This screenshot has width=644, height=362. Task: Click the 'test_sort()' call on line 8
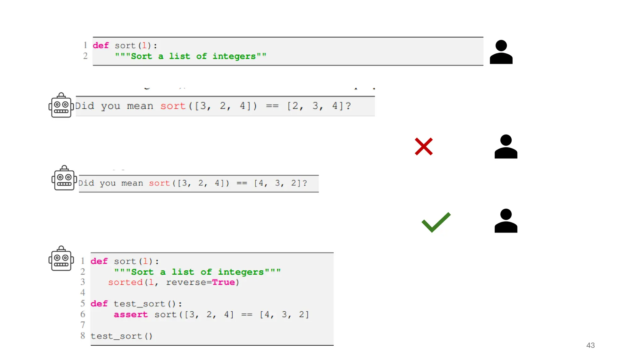(x=121, y=336)
